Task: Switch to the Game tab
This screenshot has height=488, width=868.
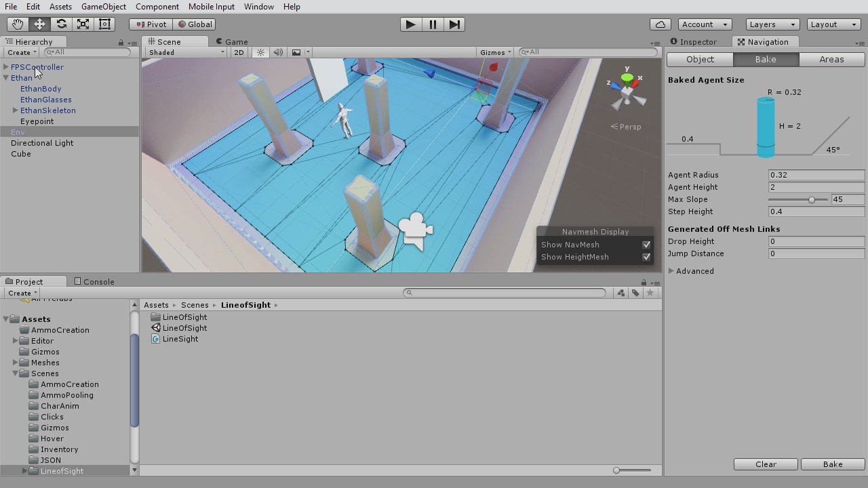Action: (x=231, y=42)
